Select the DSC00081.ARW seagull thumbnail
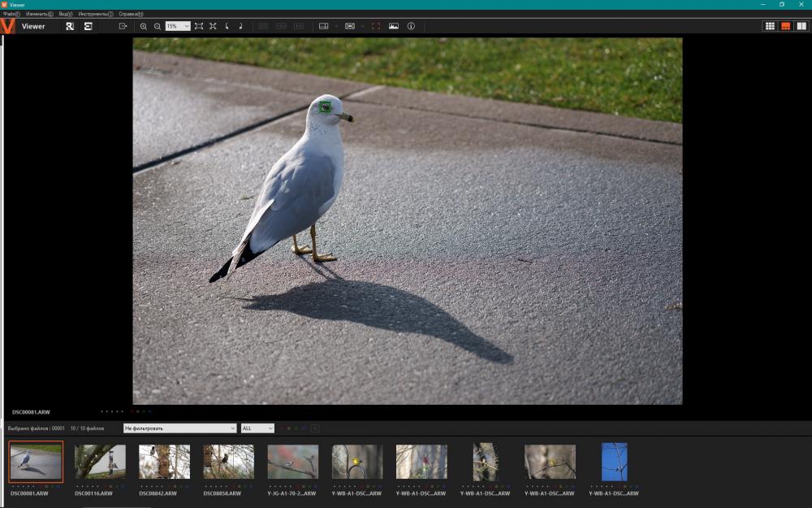The image size is (812, 508). (36, 462)
